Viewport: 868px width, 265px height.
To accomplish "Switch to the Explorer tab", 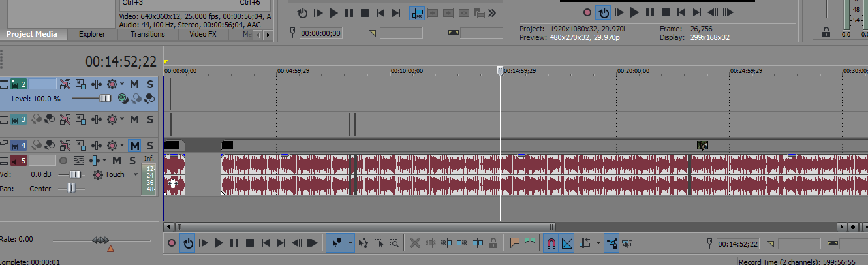I will click(x=91, y=34).
